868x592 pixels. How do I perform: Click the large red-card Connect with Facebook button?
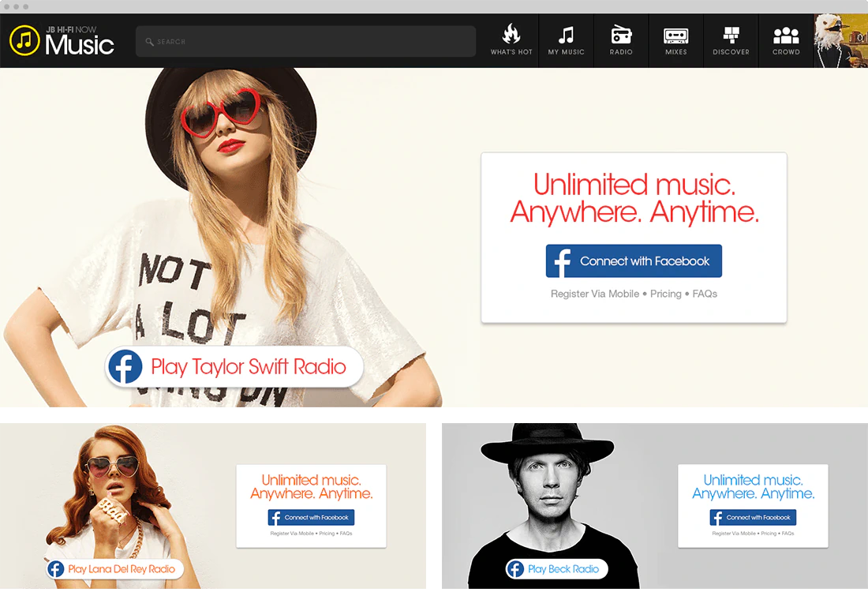pos(634,260)
